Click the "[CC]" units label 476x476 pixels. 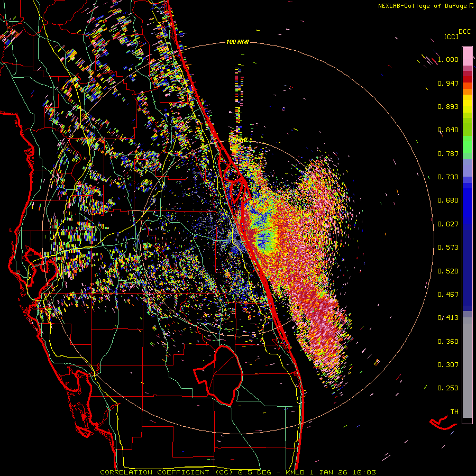(452, 36)
